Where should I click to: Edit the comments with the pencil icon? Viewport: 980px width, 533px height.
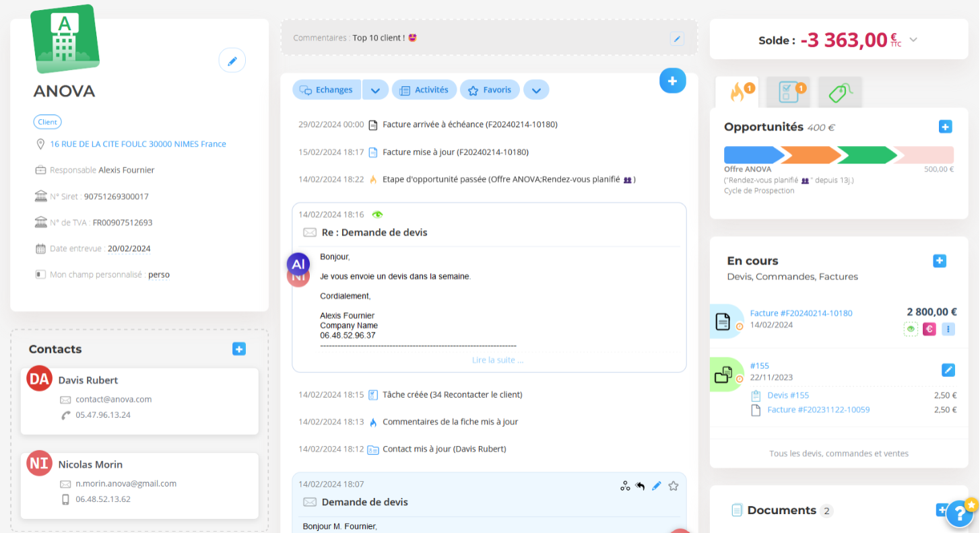pos(677,38)
